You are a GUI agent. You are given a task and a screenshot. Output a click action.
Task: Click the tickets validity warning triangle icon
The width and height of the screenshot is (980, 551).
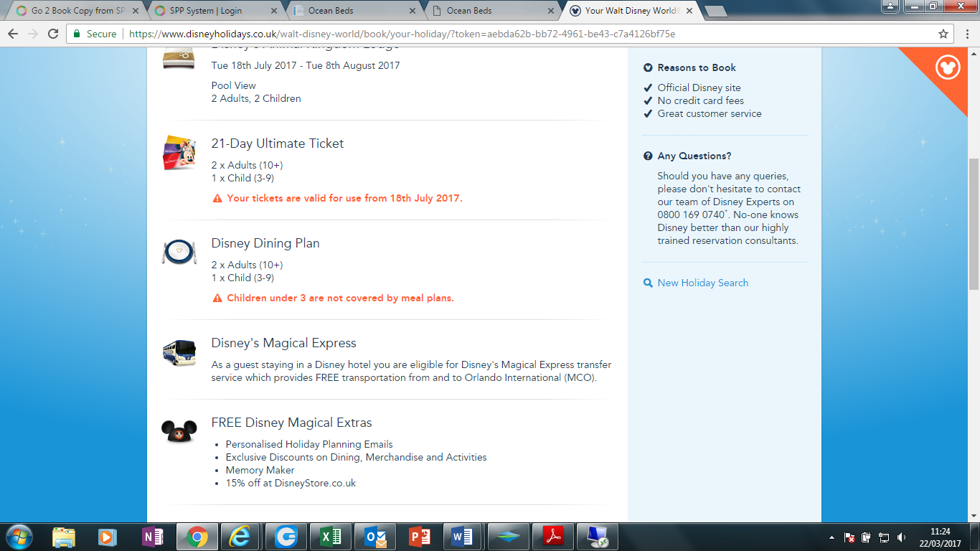[x=217, y=198]
